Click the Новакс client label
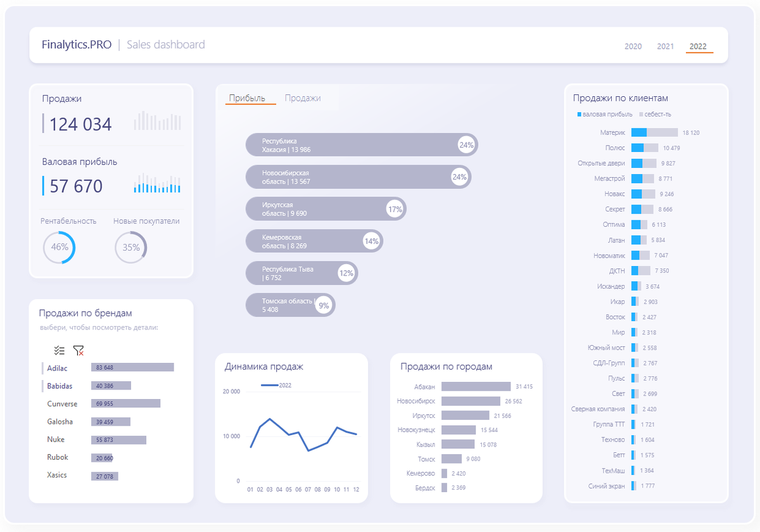 (614, 194)
